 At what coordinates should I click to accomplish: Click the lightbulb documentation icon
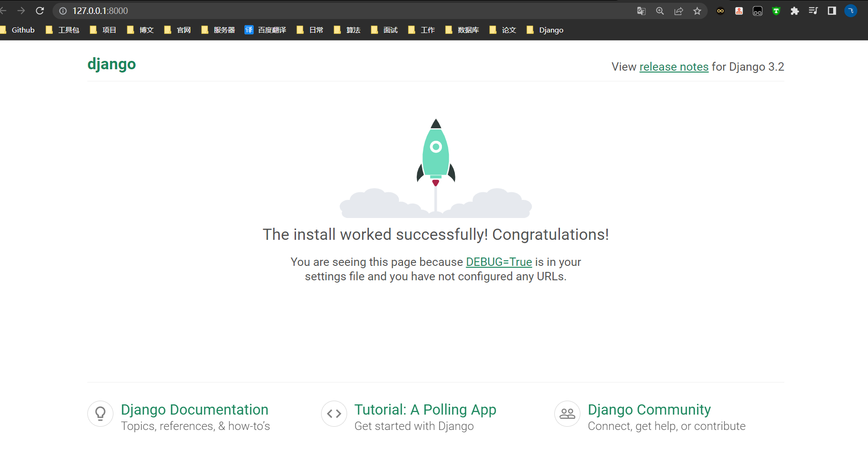pos(100,414)
